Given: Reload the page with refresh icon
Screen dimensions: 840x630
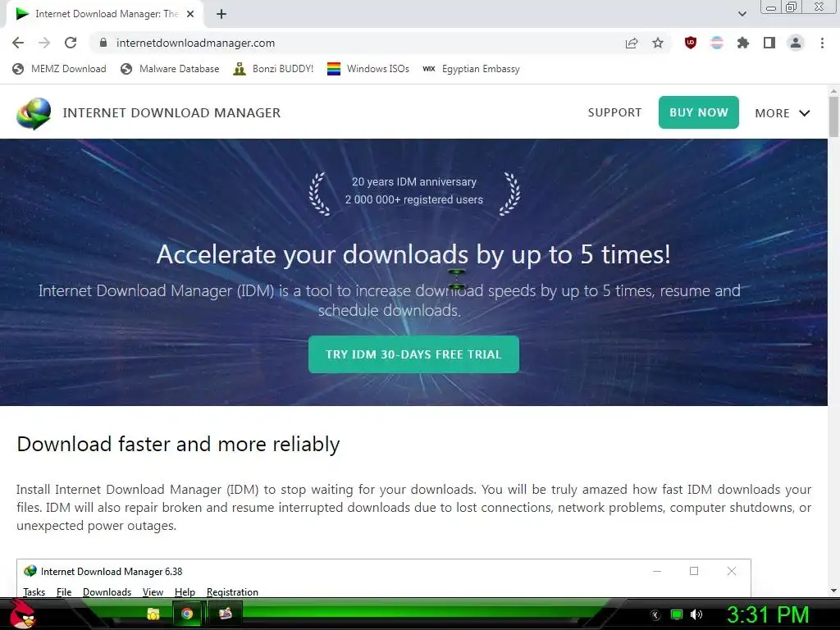Looking at the screenshot, I should pos(71,43).
